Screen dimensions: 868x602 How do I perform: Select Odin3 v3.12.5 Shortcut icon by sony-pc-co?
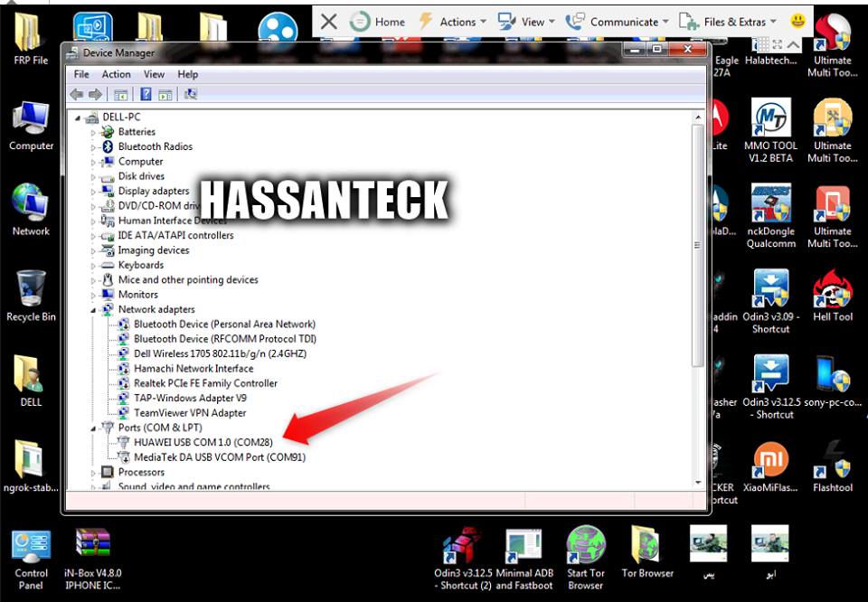tap(771, 387)
